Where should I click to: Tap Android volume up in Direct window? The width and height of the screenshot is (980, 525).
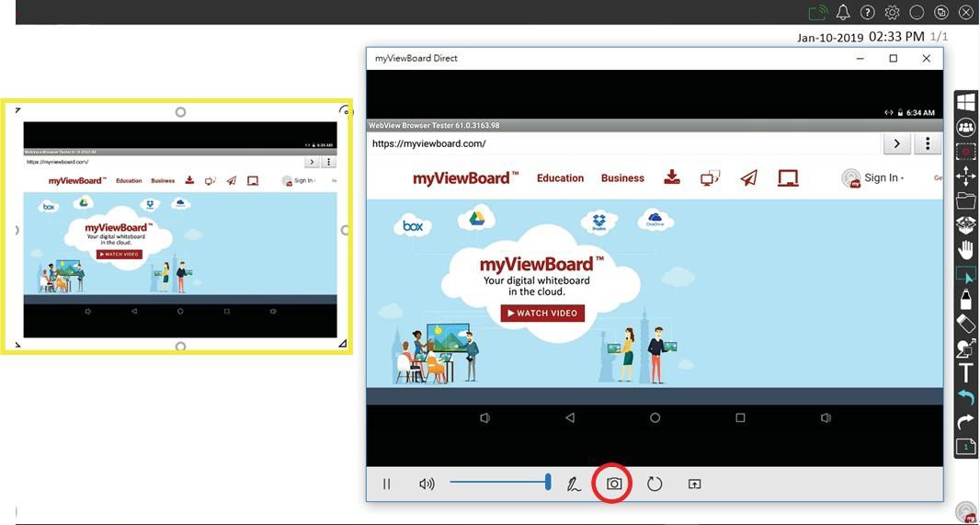826,417
